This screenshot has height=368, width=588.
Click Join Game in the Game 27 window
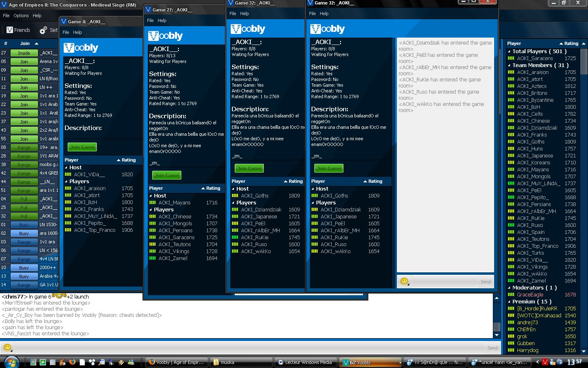point(167,175)
